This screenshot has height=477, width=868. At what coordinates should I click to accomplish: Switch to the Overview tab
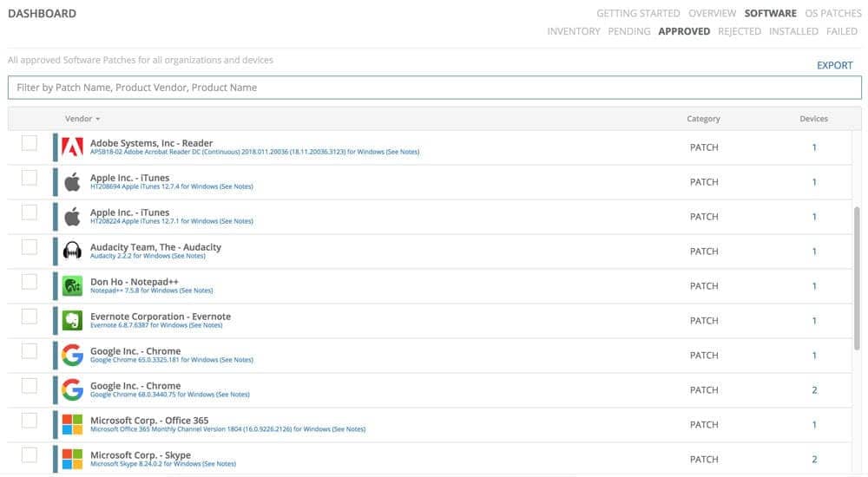tap(712, 13)
